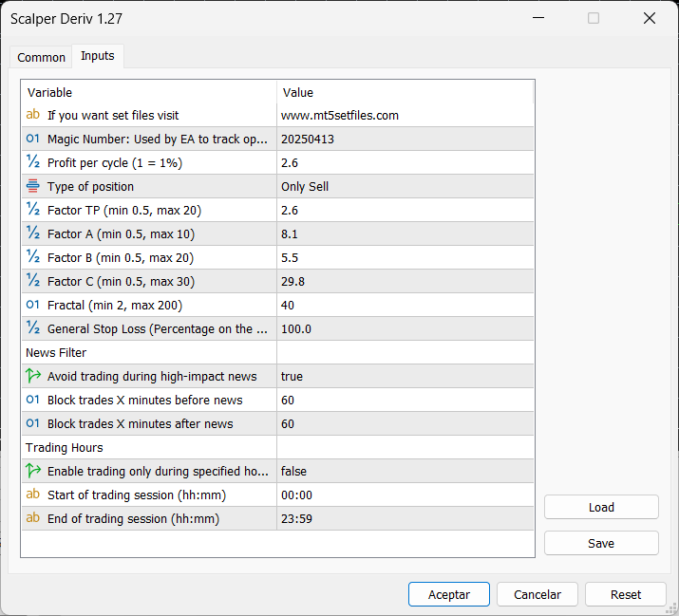Toggle the 'false' value for Enable trading only specified hours
679x616 pixels.
[405, 471]
